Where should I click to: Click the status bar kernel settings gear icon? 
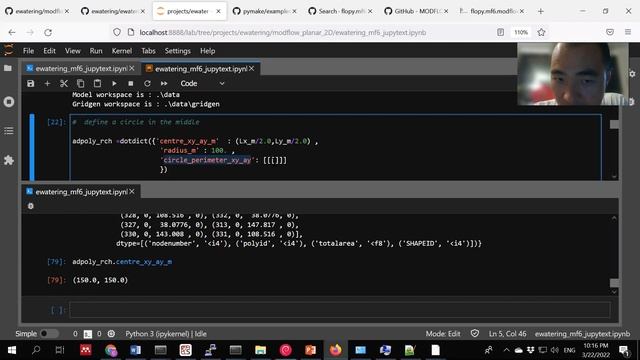pos(111,333)
